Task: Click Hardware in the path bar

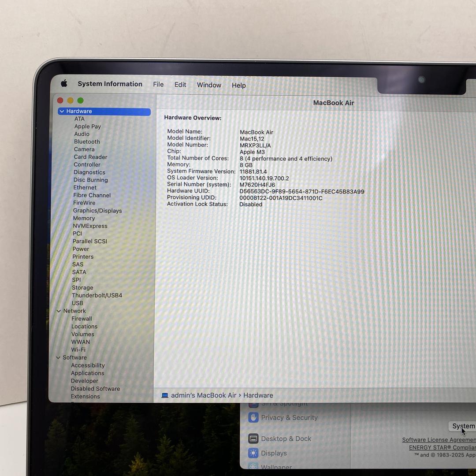Action: [258, 395]
